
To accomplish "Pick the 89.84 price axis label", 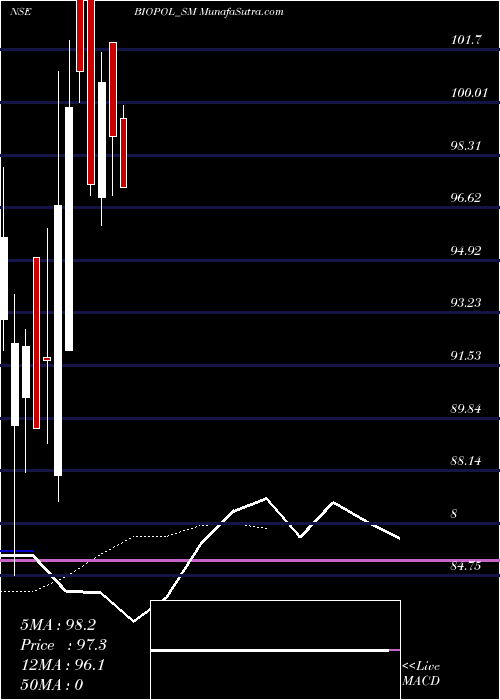I will [466, 408].
